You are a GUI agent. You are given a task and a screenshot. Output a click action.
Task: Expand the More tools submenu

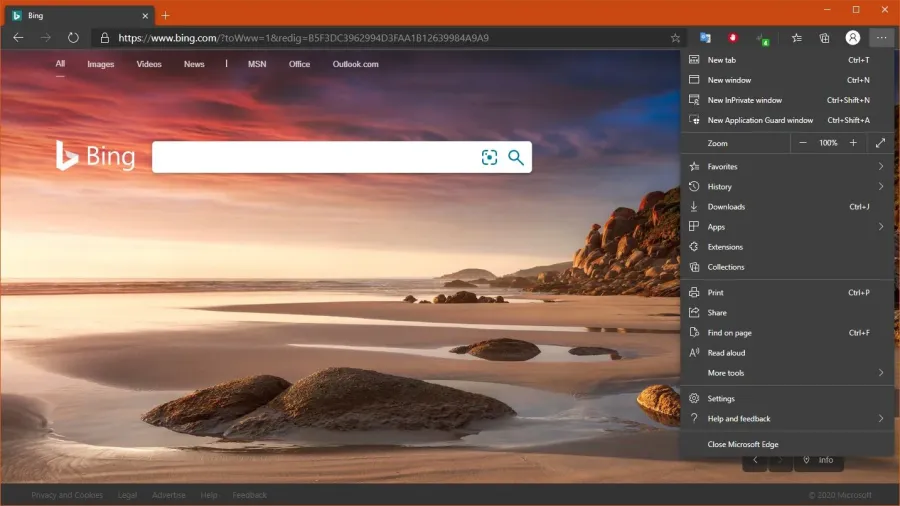pos(788,373)
